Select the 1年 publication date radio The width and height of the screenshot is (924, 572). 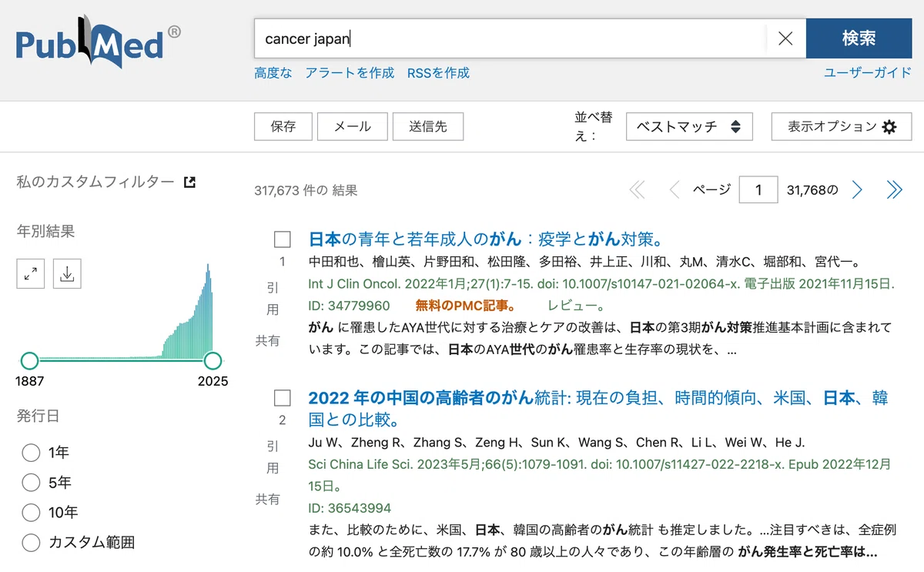pyautogui.click(x=31, y=453)
